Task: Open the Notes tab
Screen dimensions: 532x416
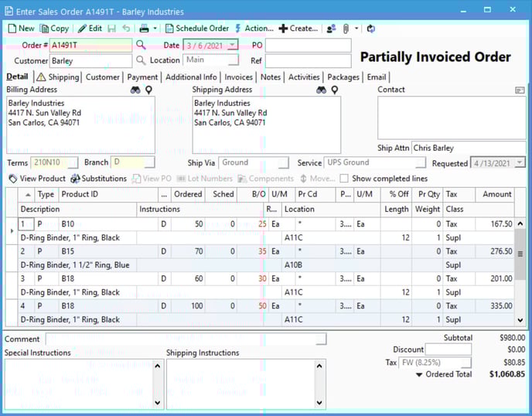Action: pos(271,77)
